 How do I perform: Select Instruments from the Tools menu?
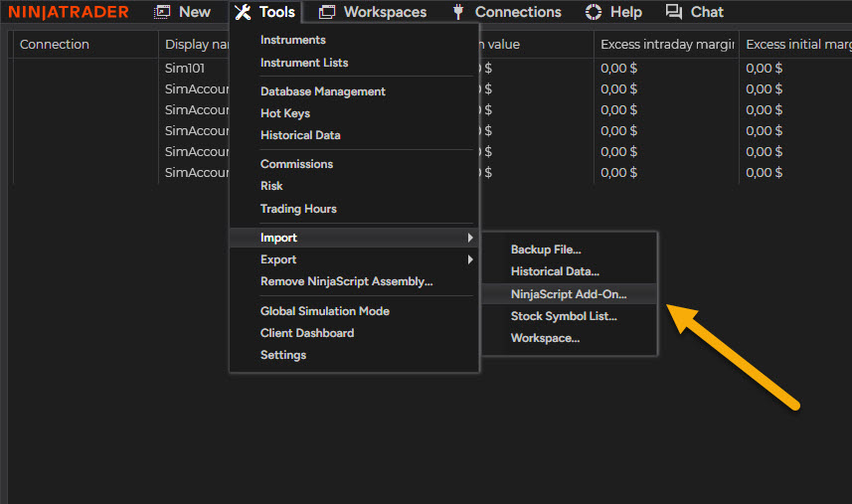293,40
